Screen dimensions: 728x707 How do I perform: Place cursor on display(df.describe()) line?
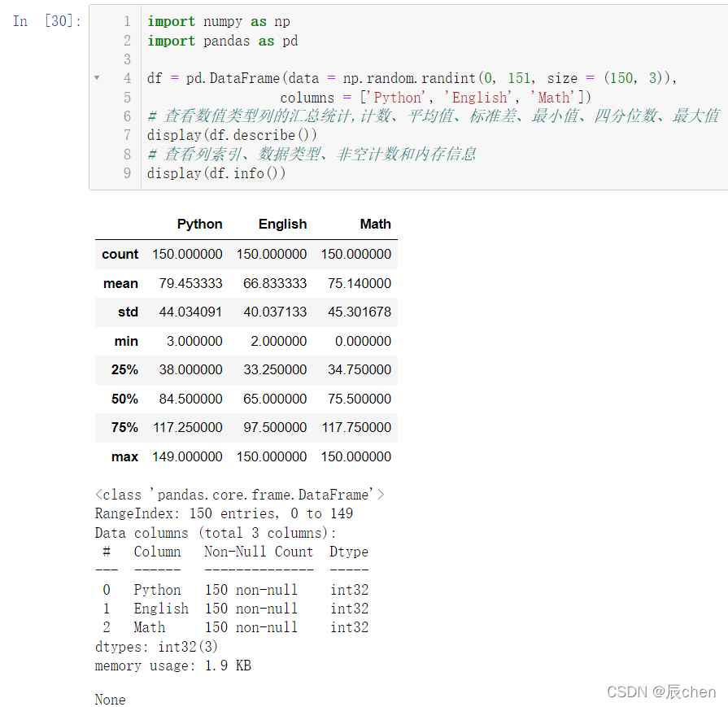coord(232,135)
